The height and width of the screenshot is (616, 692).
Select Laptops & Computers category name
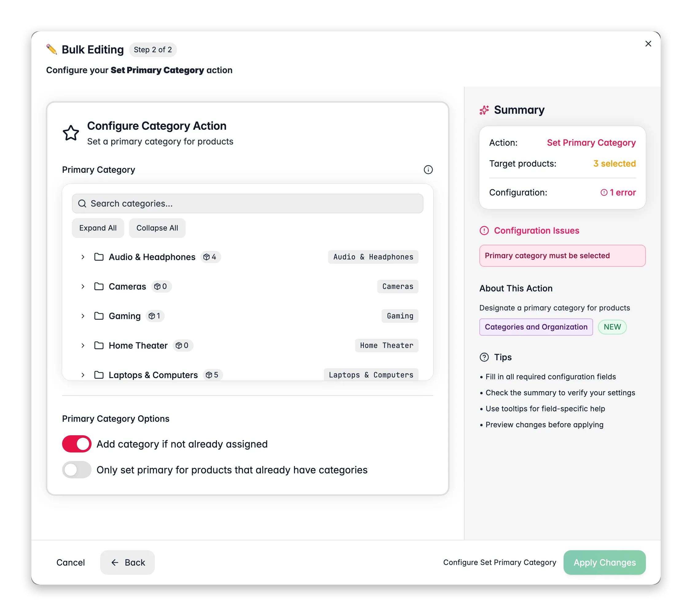point(153,375)
